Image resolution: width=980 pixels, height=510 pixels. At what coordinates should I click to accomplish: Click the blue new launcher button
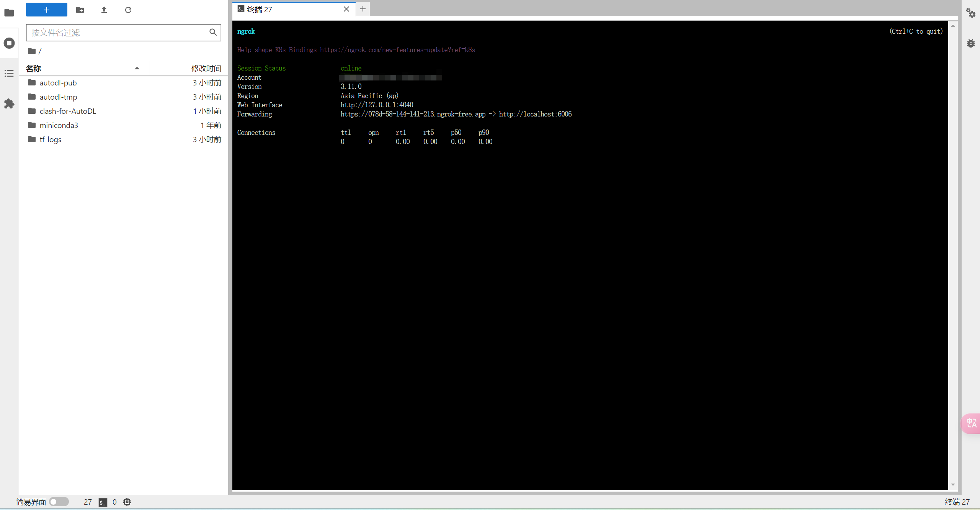[x=47, y=10]
